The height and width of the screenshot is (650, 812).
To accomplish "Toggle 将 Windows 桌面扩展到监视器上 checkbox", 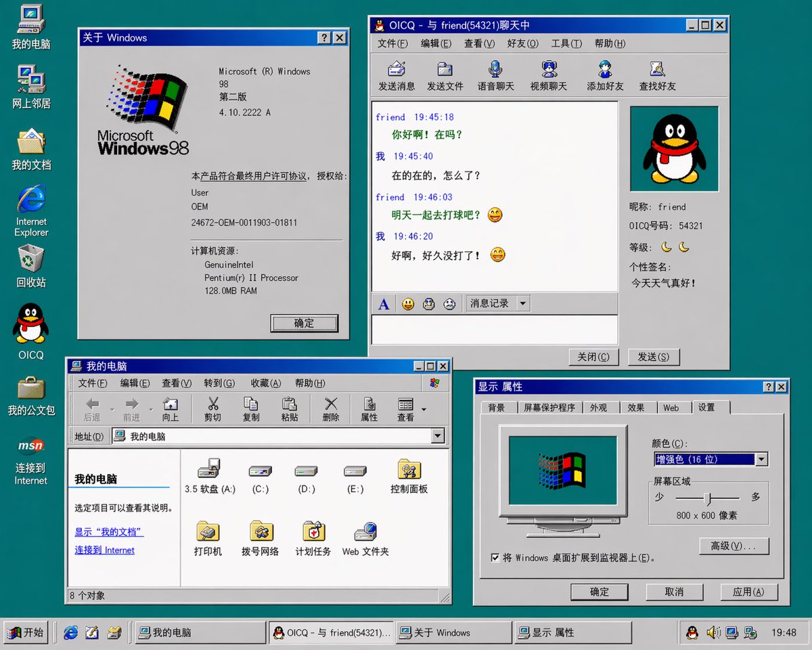I will (495, 558).
